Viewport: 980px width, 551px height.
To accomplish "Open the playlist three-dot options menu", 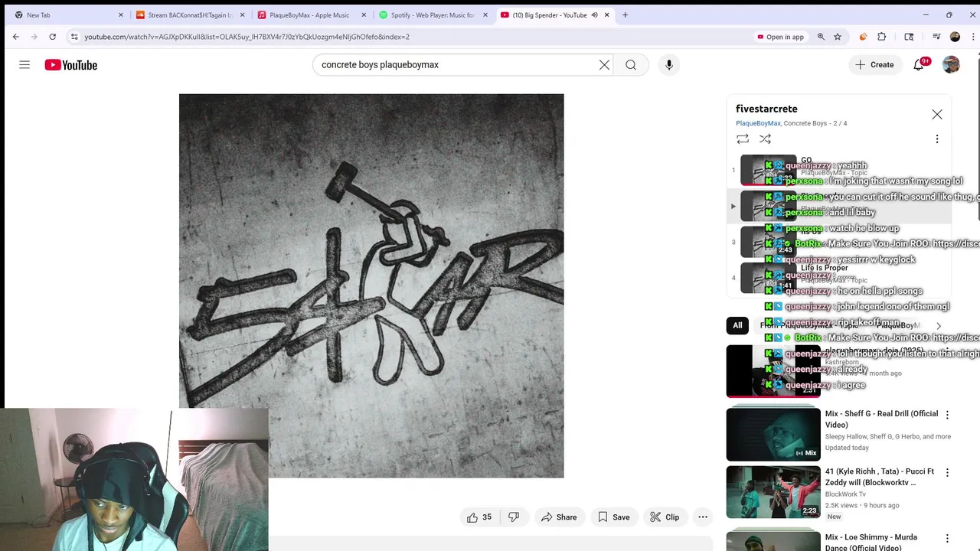I will pyautogui.click(x=937, y=139).
